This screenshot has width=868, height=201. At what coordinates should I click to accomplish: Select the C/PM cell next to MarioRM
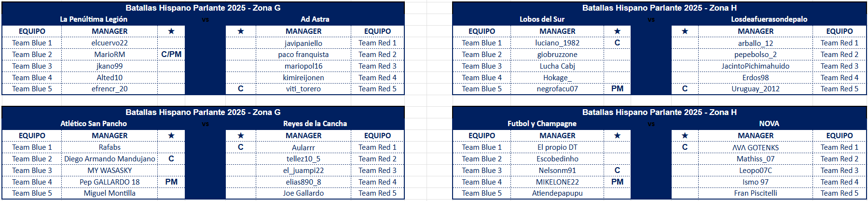[171, 55]
